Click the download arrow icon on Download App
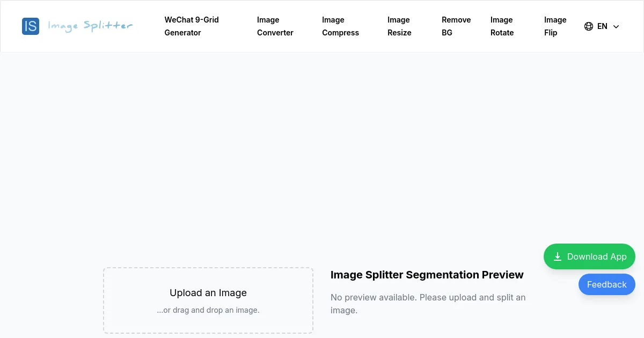The height and width of the screenshot is (338, 644). (x=558, y=256)
